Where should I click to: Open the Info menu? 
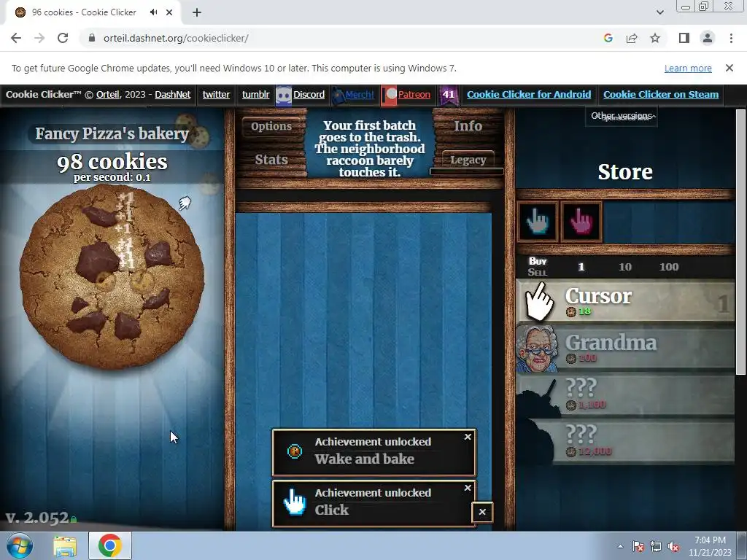468,126
